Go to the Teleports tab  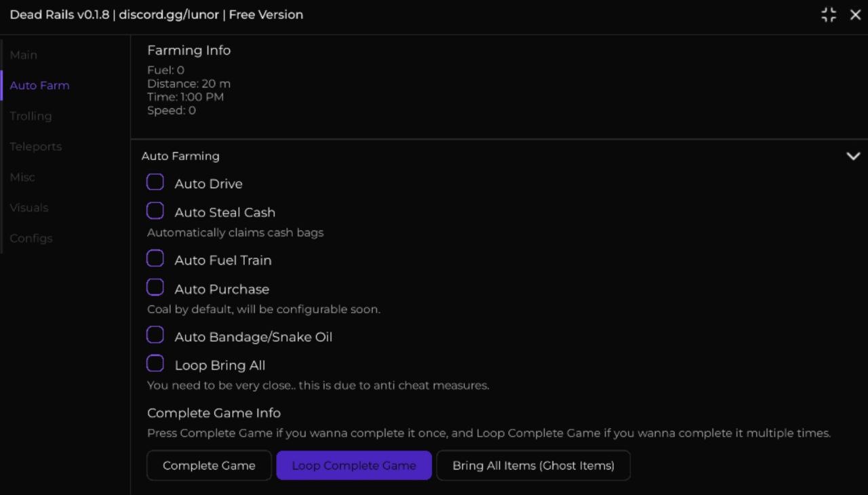35,146
